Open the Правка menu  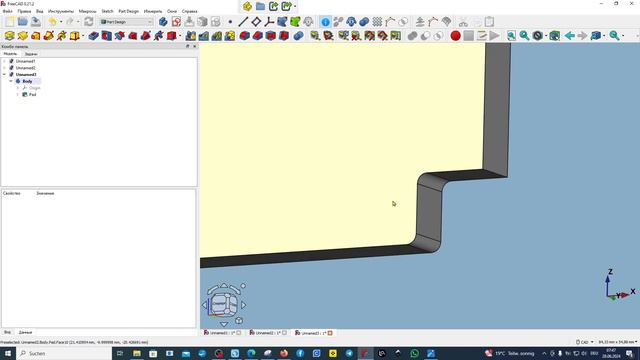(24, 11)
